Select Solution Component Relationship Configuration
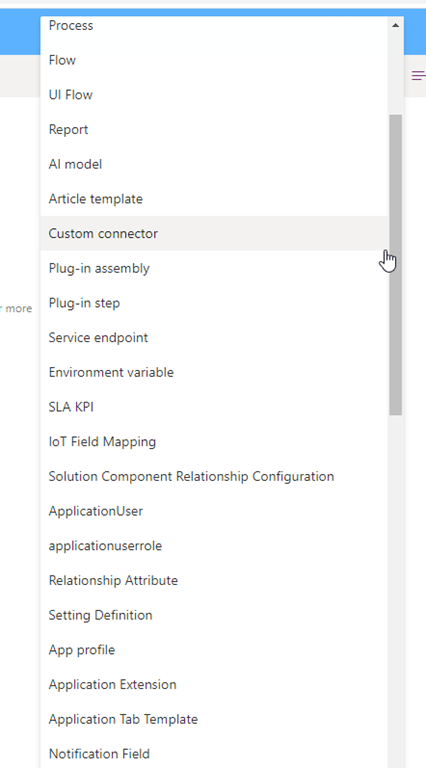 click(214, 477)
